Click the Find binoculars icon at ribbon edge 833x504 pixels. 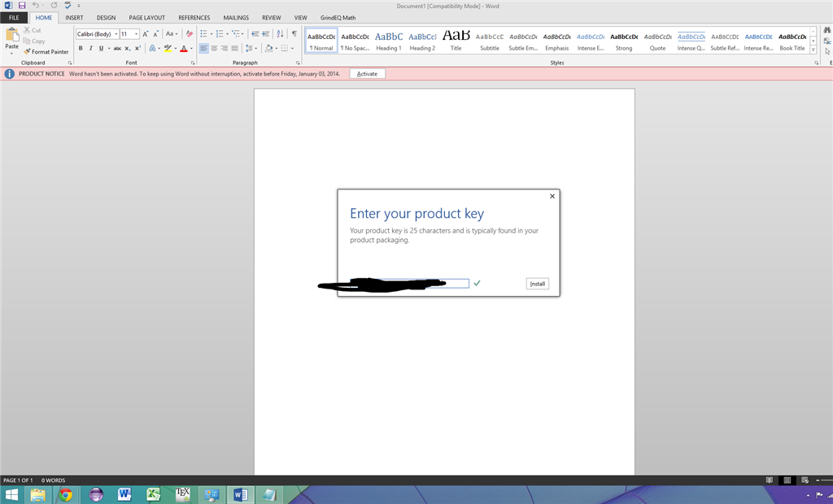827,30
